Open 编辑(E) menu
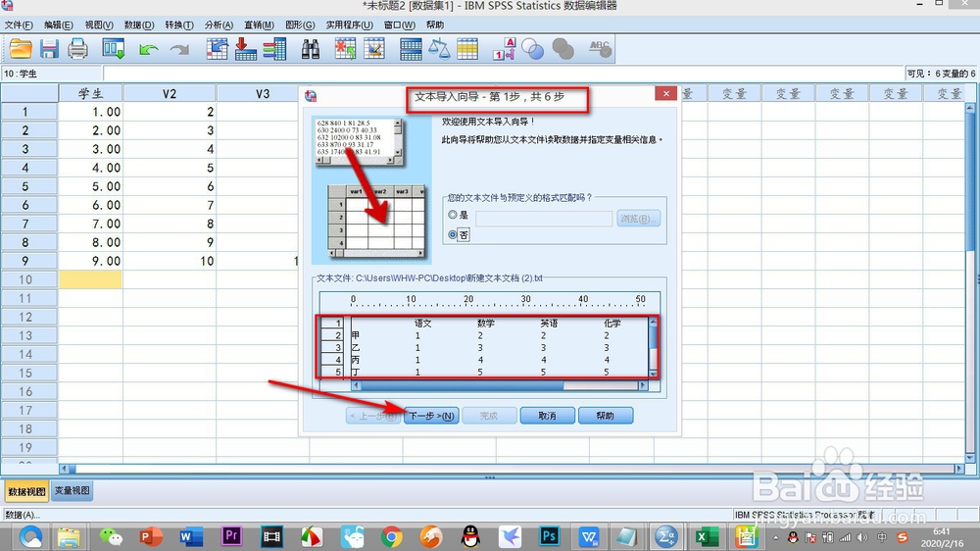The height and width of the screenshot is (551, 980). pos(58,25)
